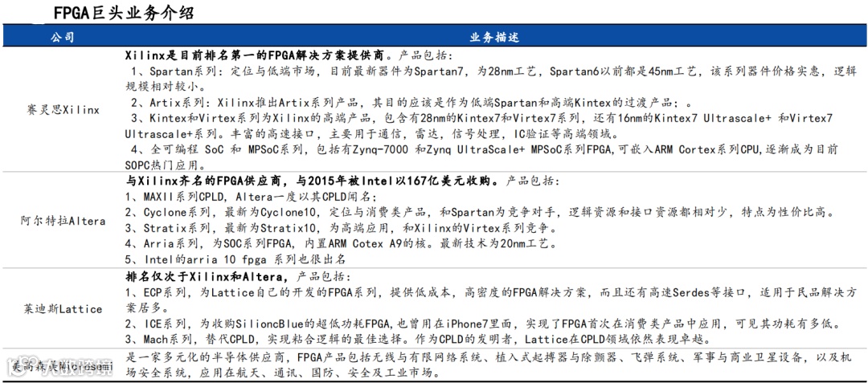This screenshot has height=383, width=868.
Task: Click the bold line '与Xilinx齐名的FPGA供应商'
Action: [311, 181]
